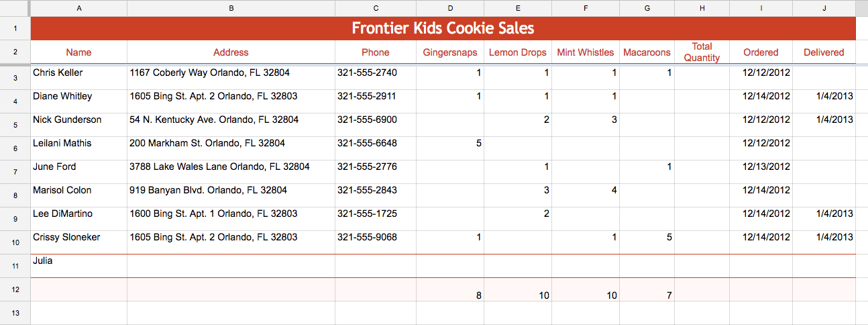Click the Gingersnaps column heading cell
Image resolution: width=868 pixels, height=325 pixels.
tap(449, 52)
